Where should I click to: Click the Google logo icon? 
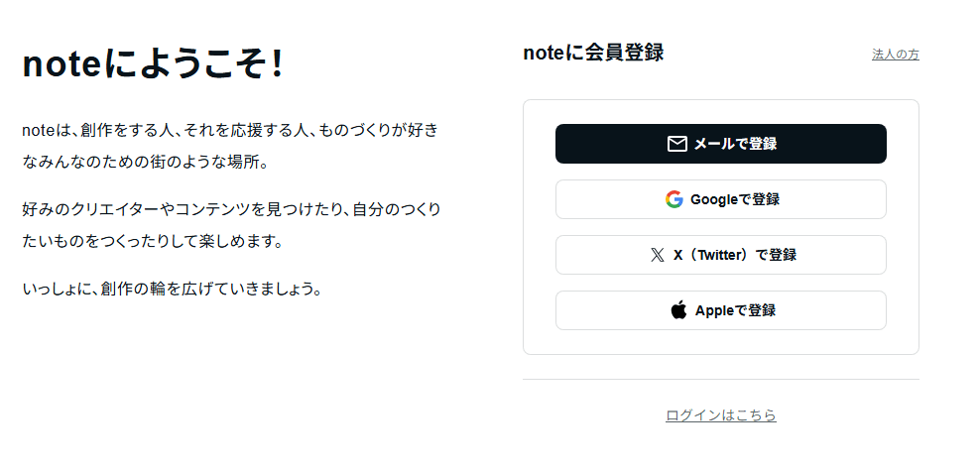click(674, 199)
